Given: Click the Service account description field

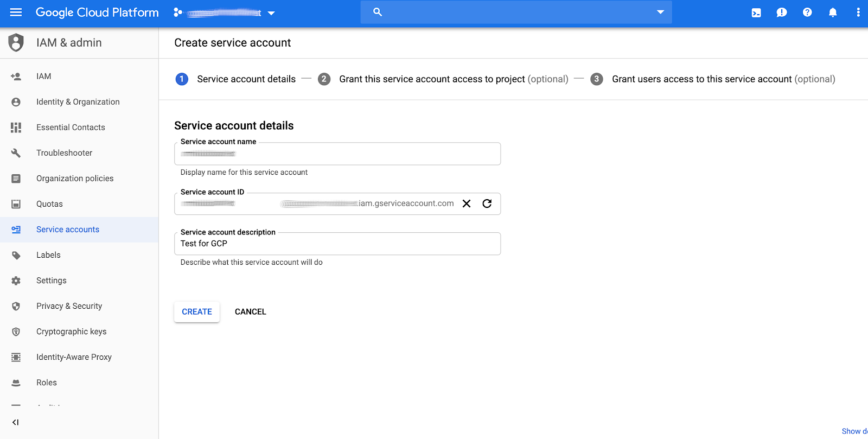Looking at the screenshot, I should pos(337,244).
